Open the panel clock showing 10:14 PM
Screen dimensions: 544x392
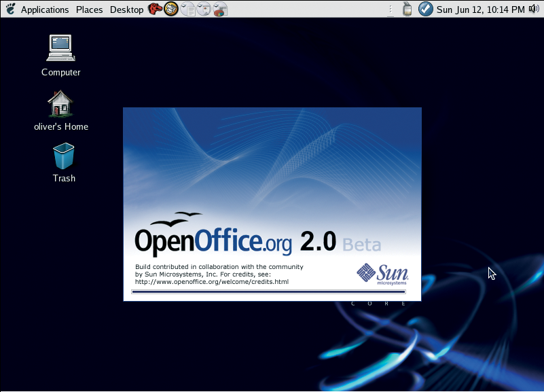pyautogui.click(x=481, y=10)
